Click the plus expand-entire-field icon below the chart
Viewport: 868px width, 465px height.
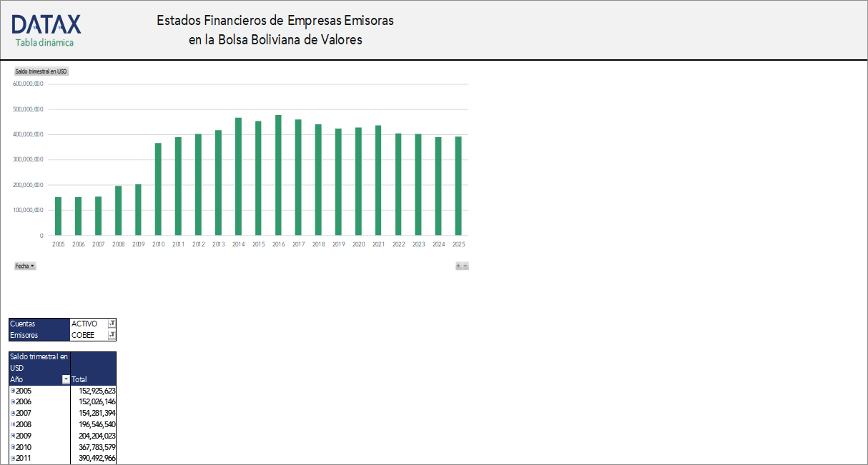pyautogui.click(x=457, y=265)
